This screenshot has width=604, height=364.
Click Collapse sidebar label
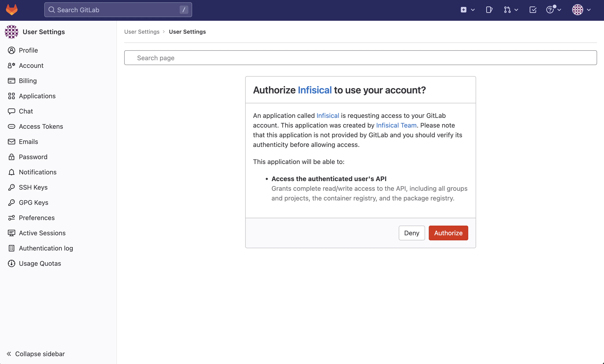pos(40,354)
